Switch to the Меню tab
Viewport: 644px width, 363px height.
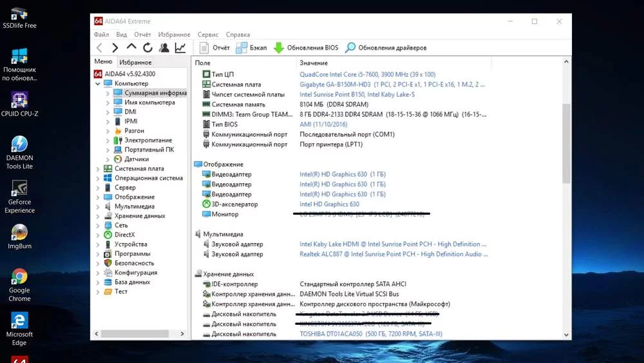pos(103,62)
